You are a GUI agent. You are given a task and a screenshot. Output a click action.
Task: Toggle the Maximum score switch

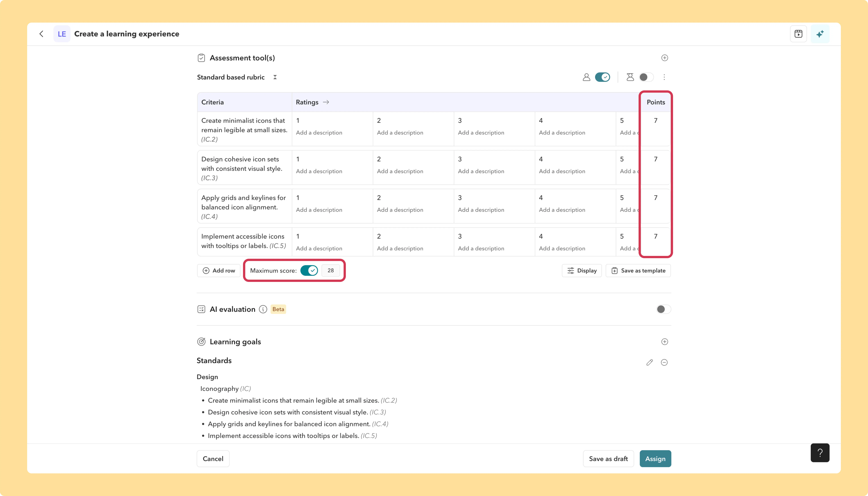click(309, 270)
